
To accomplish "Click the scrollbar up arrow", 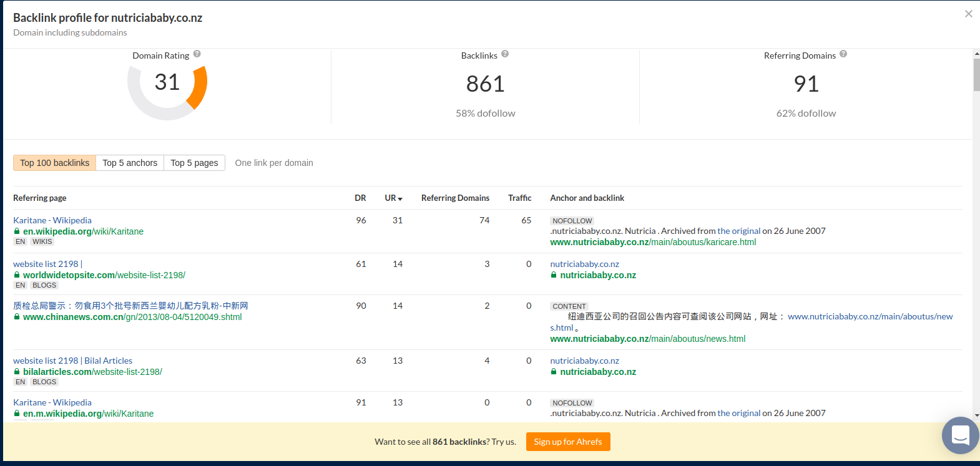I will click(976, 54).
